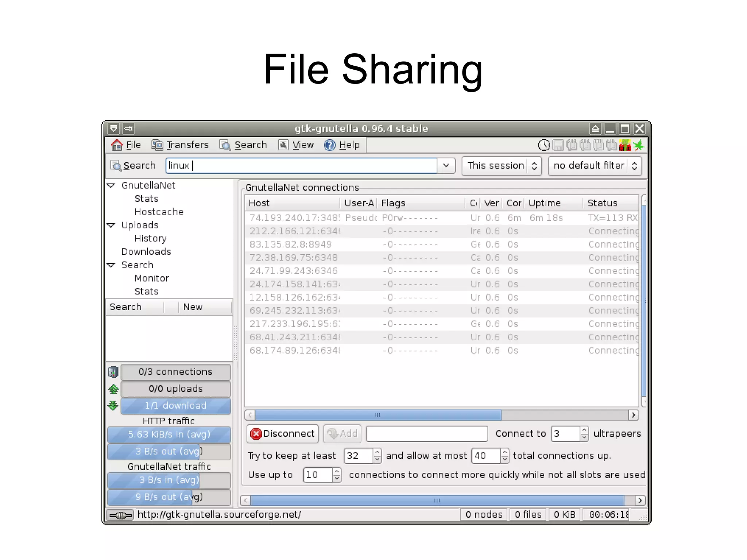Viewport: 747px width, 560px height.
Task: Increase the keep at least 32 stepper
Action: (x=377, y=452)
